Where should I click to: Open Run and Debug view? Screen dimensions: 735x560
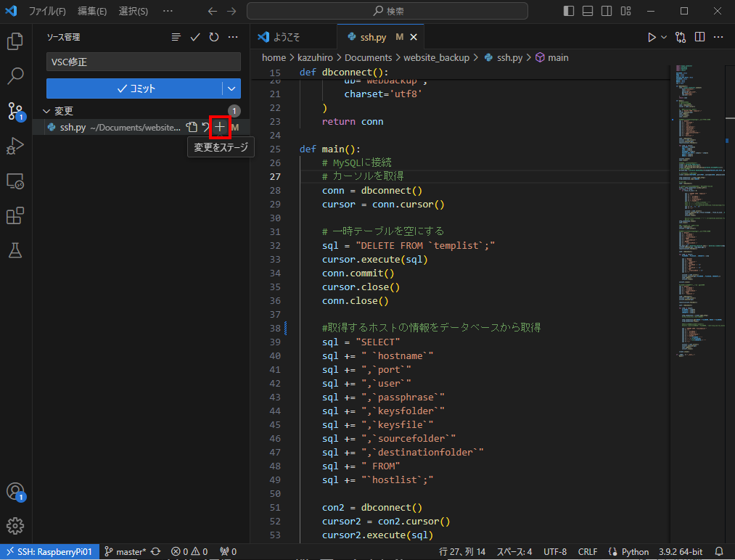15,146
